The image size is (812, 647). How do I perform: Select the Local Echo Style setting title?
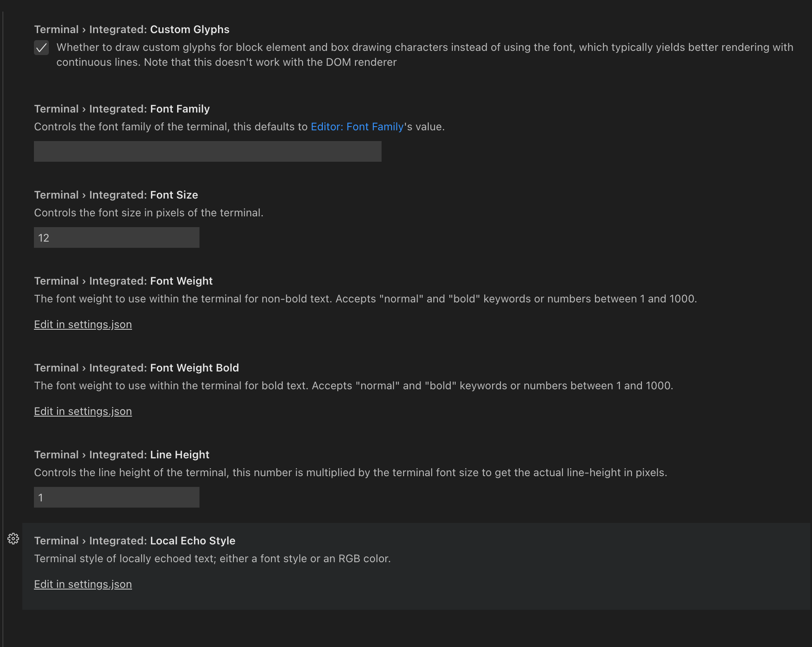[135, 540]
